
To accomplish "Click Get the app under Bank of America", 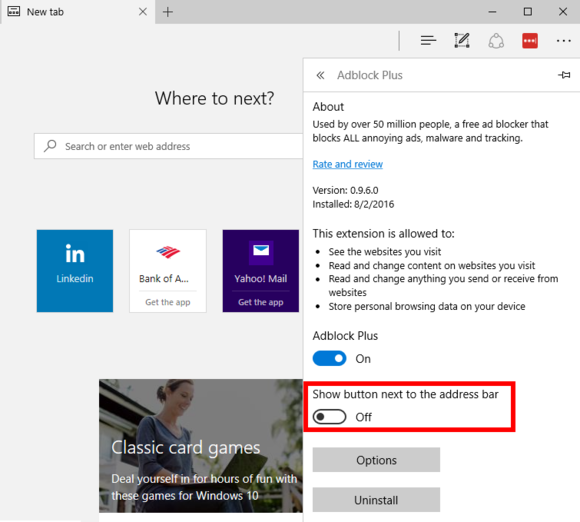I will click(x=168, y=302).
